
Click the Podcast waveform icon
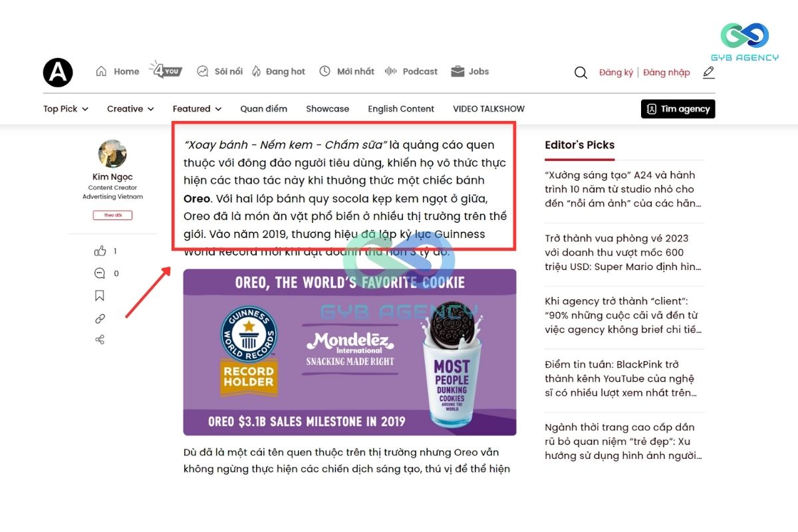pos(391,71)
